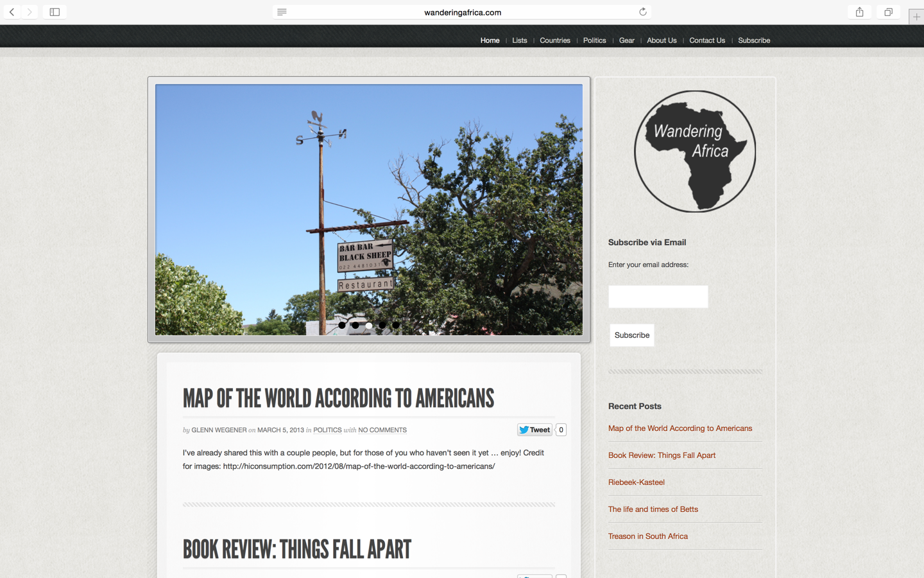Toggle the Safari sidebar icon

(x=55, y=12)
